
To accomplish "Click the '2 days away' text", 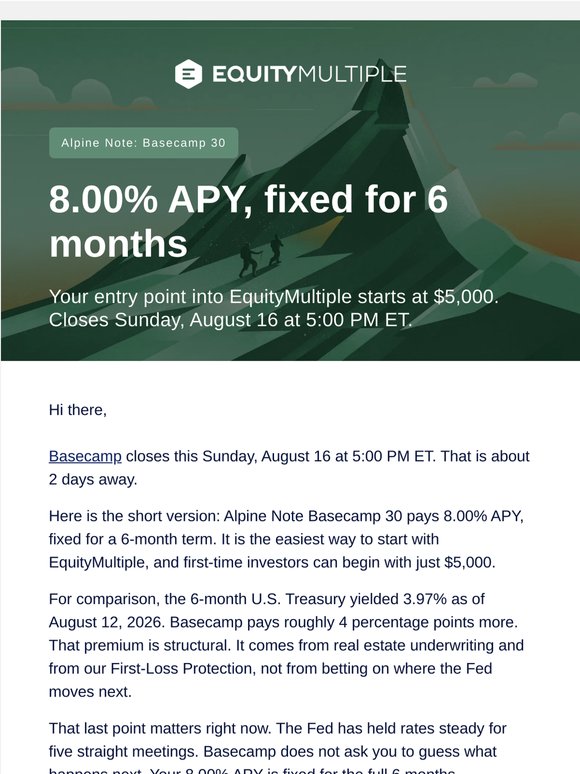I will click(x=92, y=479).
